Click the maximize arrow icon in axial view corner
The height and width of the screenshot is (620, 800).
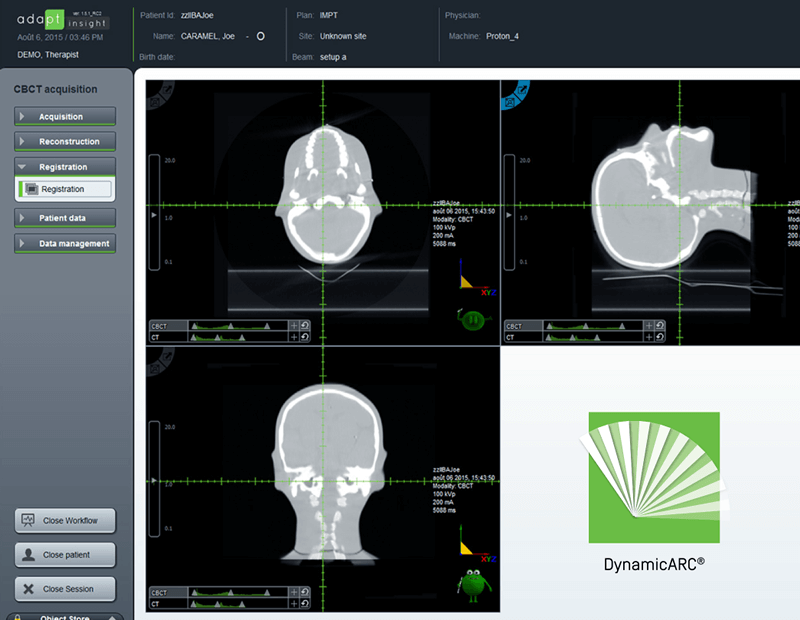[x=167, y=89]
